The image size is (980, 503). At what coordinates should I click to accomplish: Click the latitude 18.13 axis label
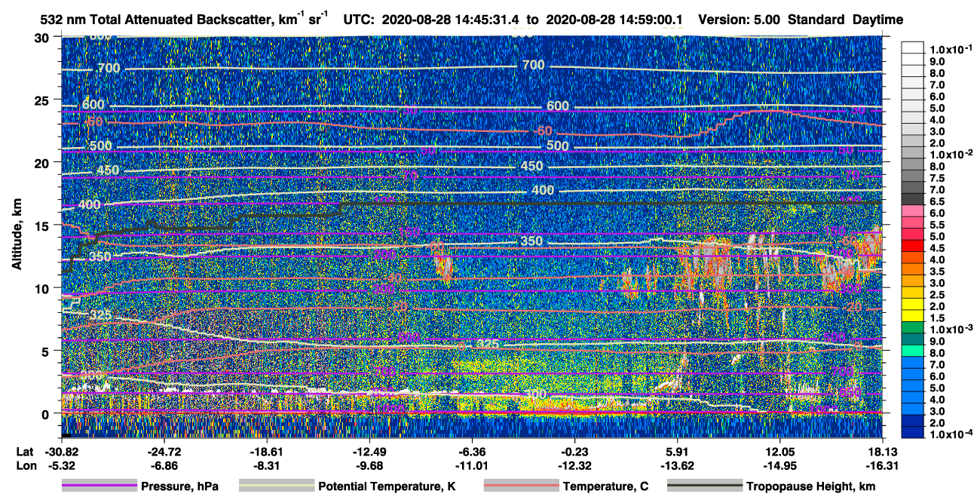883,451
